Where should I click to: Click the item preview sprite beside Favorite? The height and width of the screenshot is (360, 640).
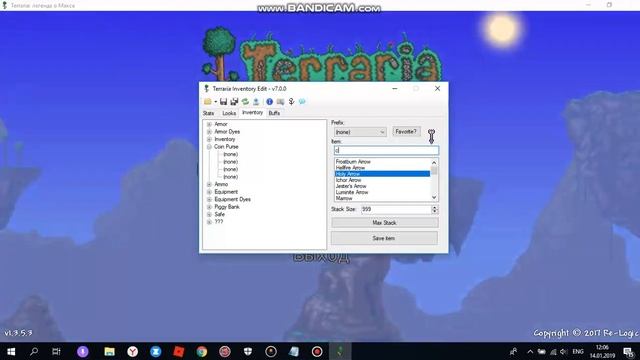point(431,136)
